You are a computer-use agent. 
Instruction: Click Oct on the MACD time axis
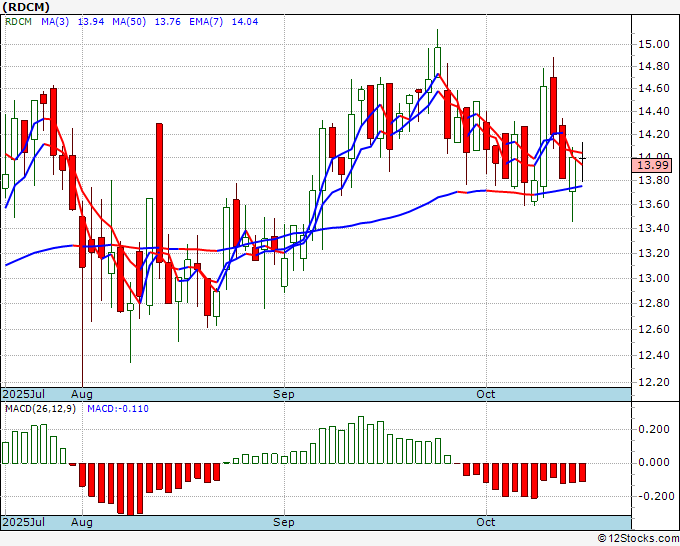pyautogui.click(x=485, y=522)
